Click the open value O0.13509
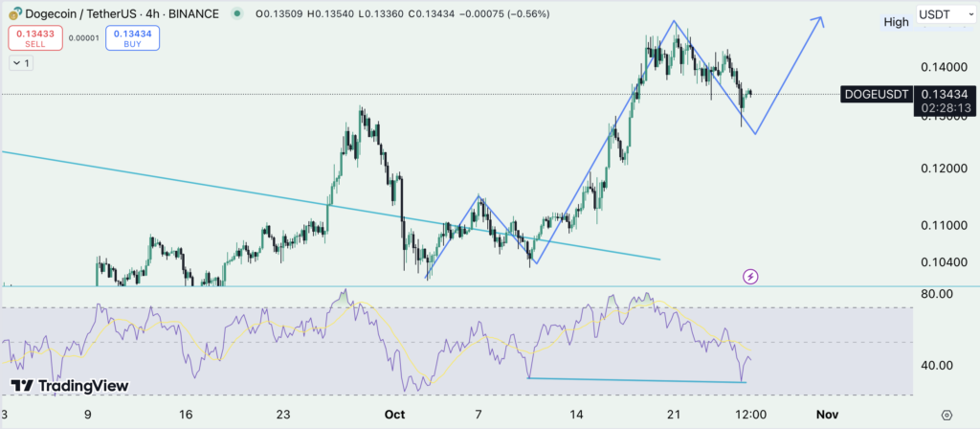 280,12
